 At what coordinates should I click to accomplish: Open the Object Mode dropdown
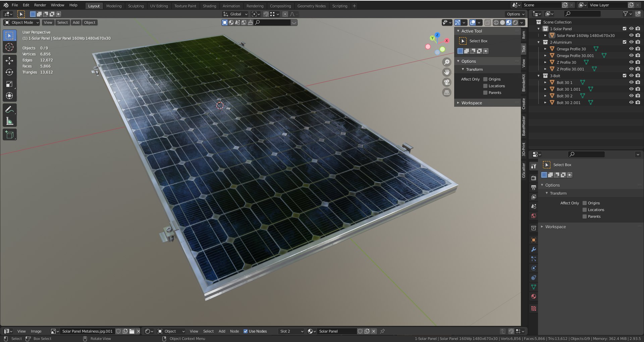(x=21, y=22)
